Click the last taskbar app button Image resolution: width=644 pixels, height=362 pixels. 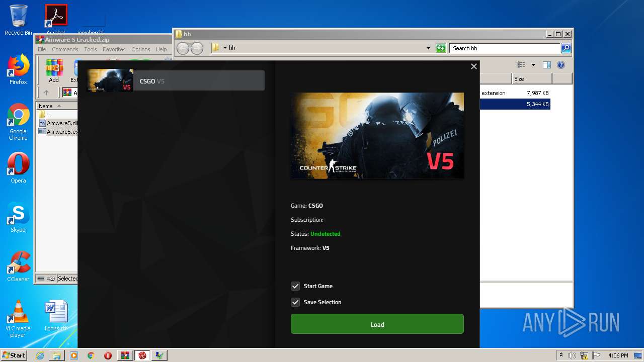coord(159,355)
